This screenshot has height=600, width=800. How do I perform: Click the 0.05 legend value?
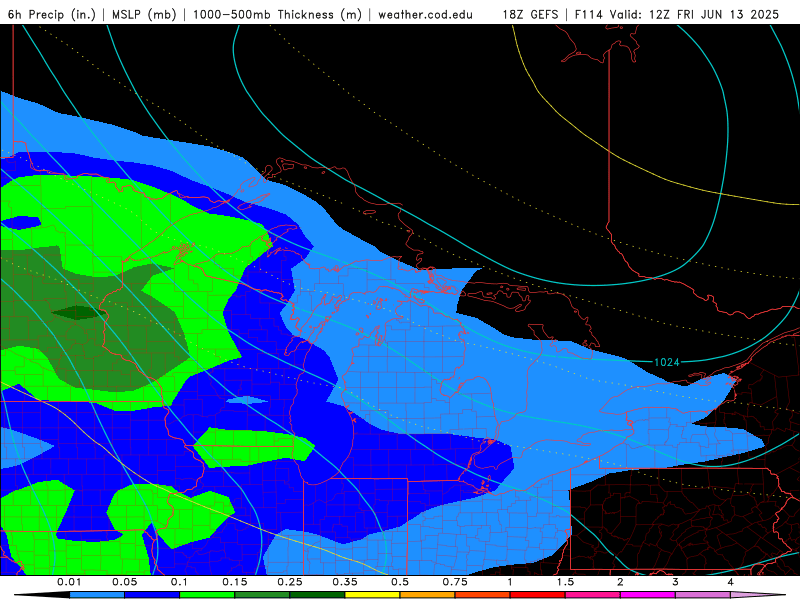click(x=124, y=582)
